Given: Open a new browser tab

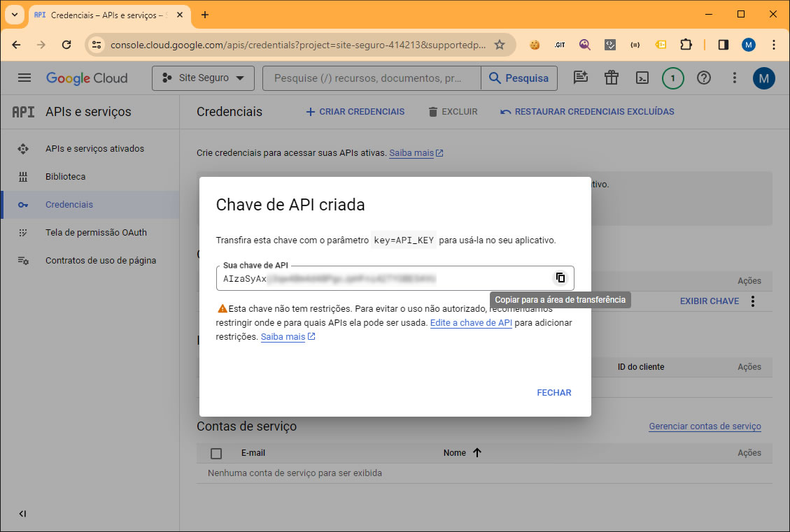Looking at the screenshot, I should [x=204, y=15].
